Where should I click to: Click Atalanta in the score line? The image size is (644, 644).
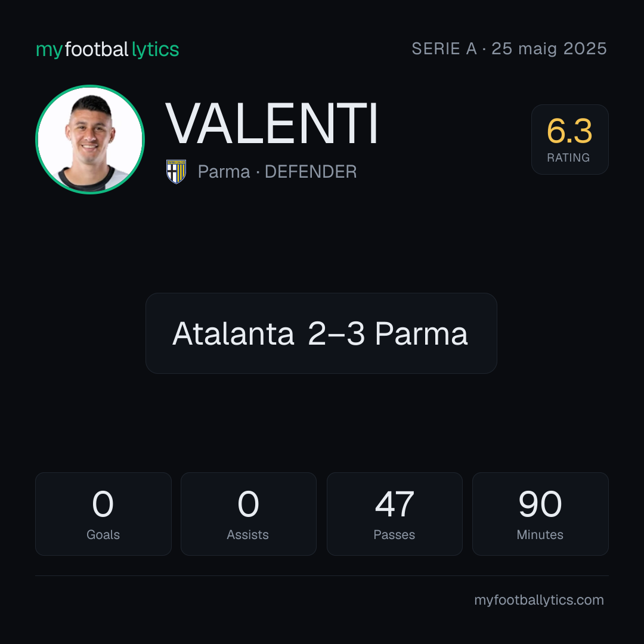pos(233,333)
